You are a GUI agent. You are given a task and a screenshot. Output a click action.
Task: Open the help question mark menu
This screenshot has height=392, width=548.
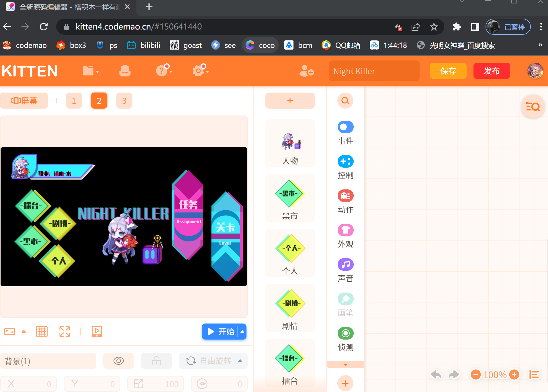pyautogui.click(x=164, y=70)
